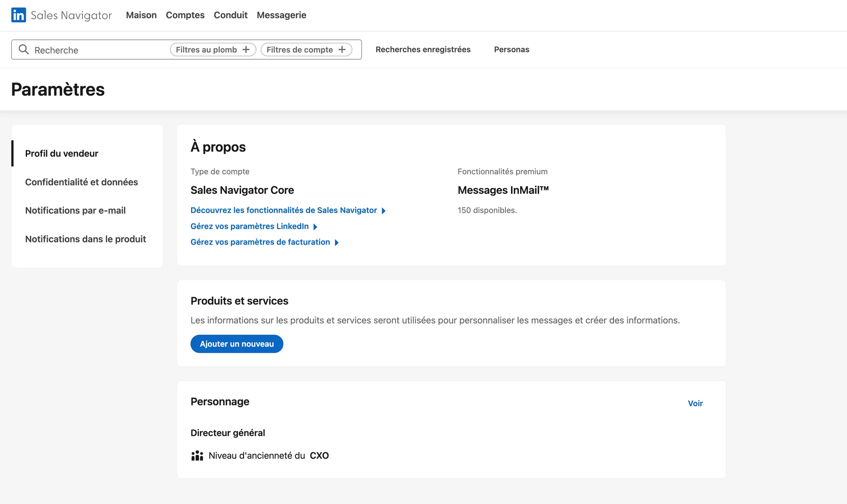Click the plus icon in Filtres de compte

click(342, 50)
